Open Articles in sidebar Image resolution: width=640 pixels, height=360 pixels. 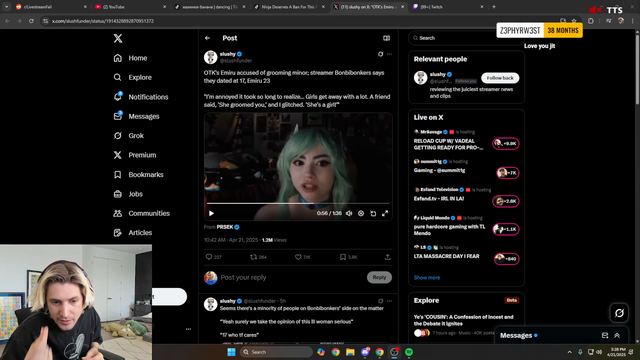tap(133, 233)
